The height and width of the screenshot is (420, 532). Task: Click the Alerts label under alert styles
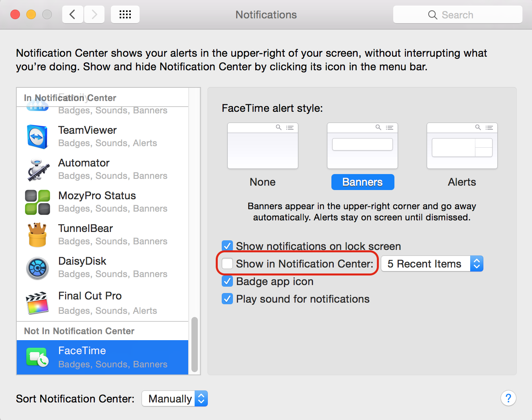pos(462,182)
